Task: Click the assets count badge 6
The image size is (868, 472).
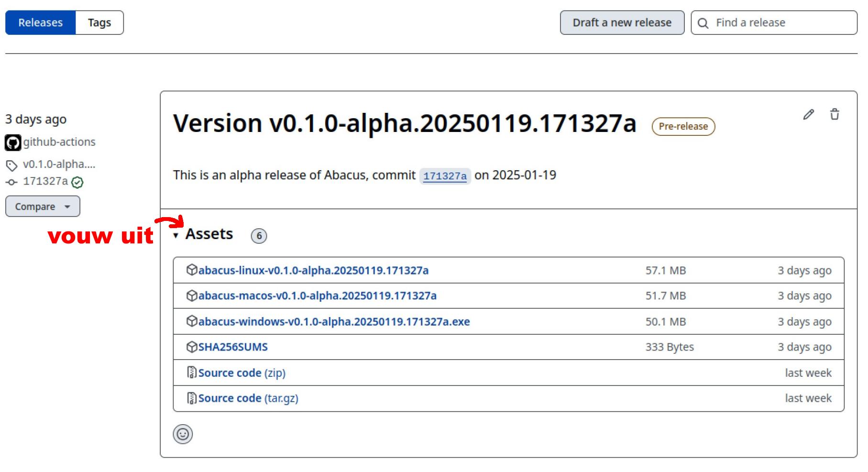Action: click(259, 236)
